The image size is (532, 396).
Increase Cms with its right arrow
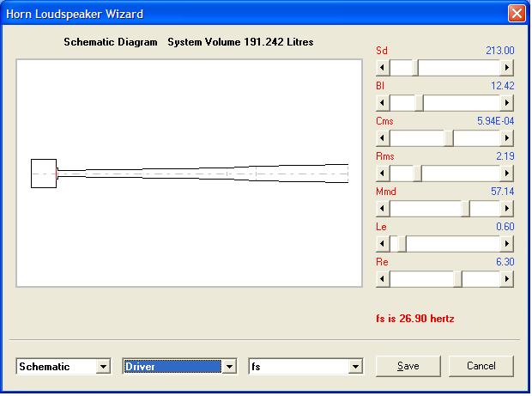(x=506, y=138)
